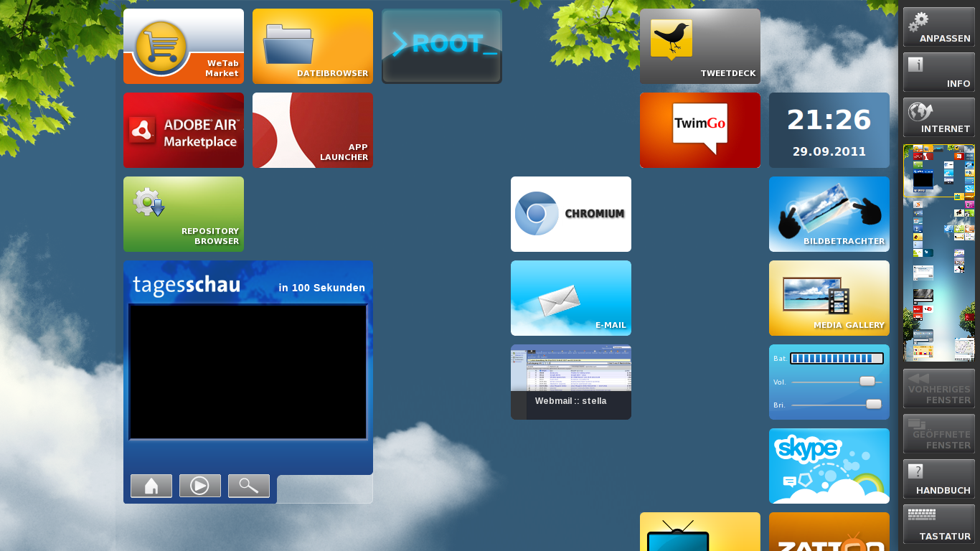Viewport: 980px width, 551px height.
Task: Click the tagesschau logo header
Action: point(187,286)
